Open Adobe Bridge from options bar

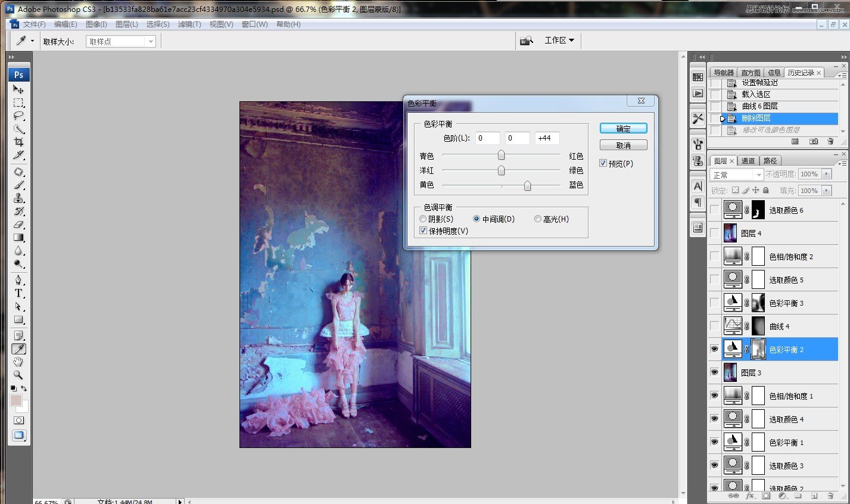click(x=526, y=41)
